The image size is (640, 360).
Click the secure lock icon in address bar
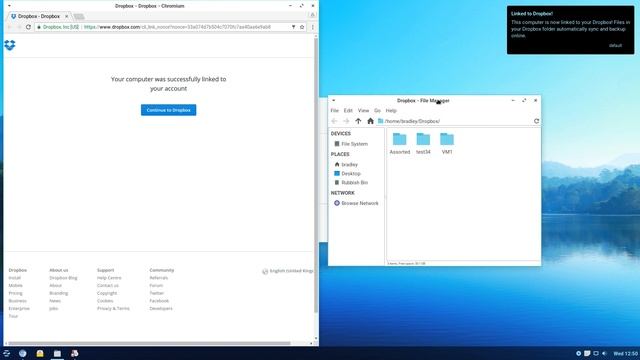[x=39, y=27]
